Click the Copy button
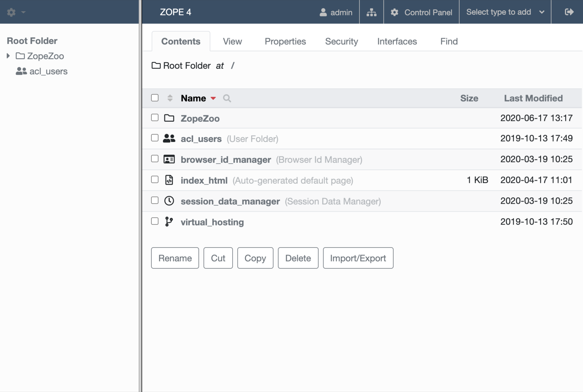583x392 pixels. click(x=255, y=258)
